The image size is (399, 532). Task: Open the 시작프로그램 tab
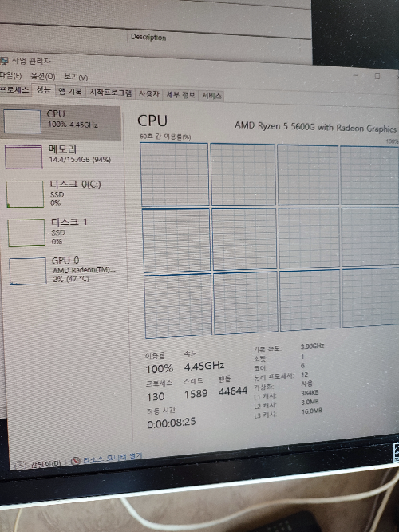point(110,93)
